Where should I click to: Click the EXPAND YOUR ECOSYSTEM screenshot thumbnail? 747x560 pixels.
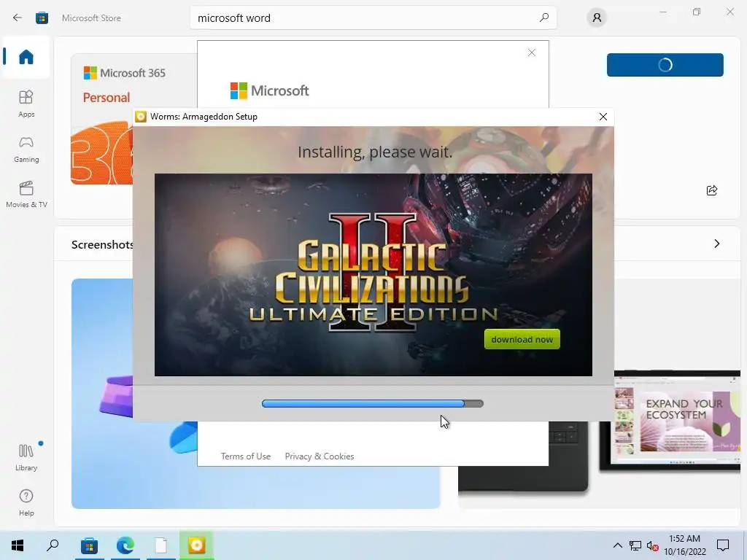point(678,421)
